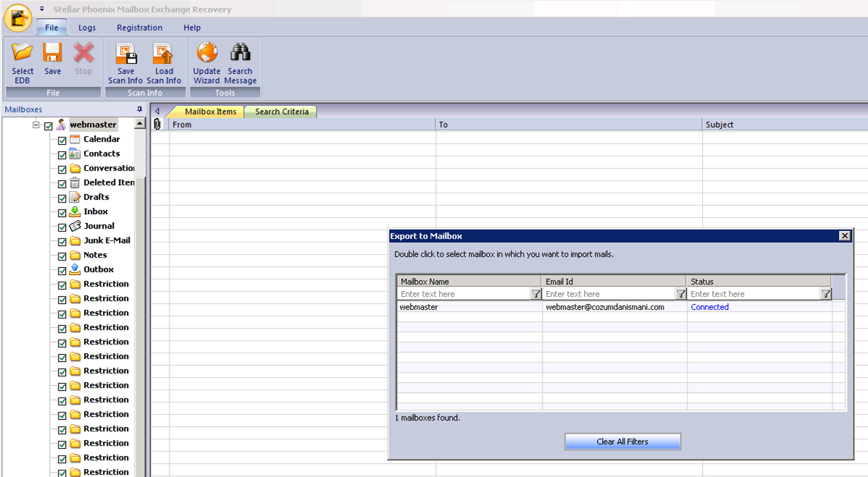Screen dimensions: 868x477
Task: Toggle the Drafts folder checkbox
Action: (x=62, y=198)
